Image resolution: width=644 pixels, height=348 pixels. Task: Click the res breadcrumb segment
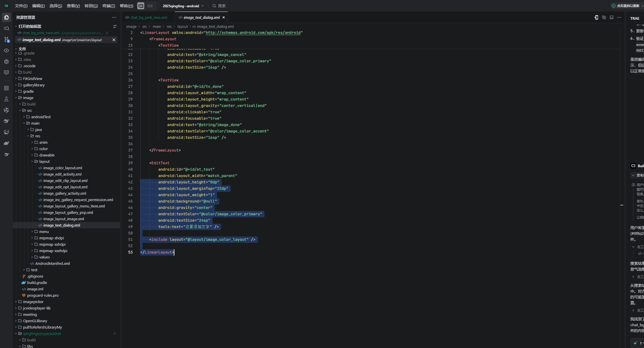tap(169, 26)
